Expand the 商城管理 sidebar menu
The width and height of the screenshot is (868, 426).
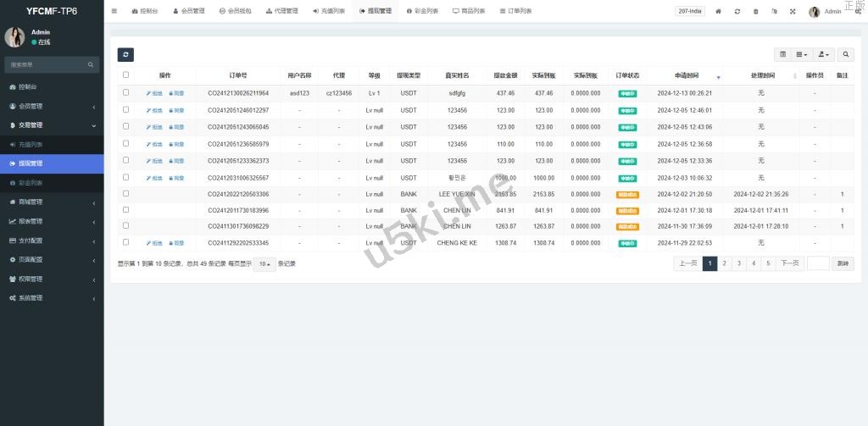[x=52, y=202]
